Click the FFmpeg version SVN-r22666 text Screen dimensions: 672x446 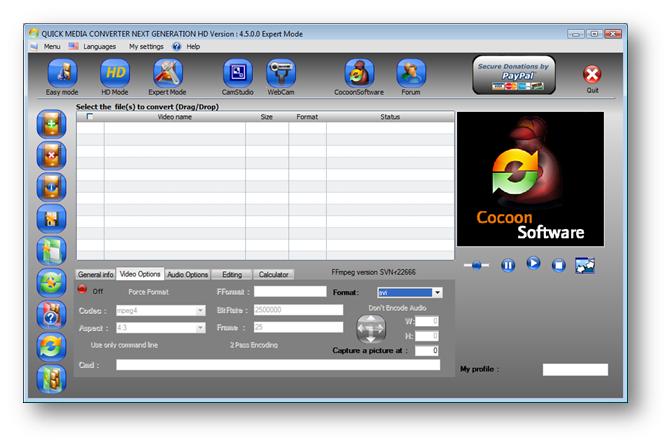[x=373, y=272]
